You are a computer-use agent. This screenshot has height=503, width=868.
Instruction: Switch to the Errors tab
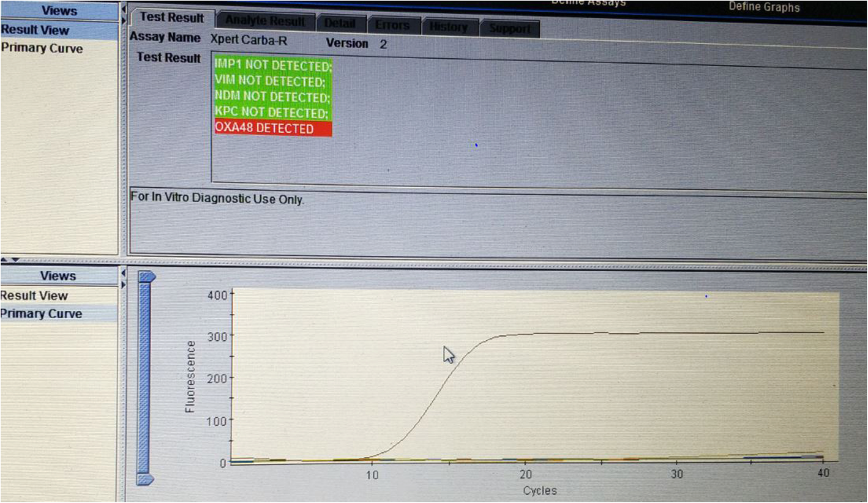point(395,26)
